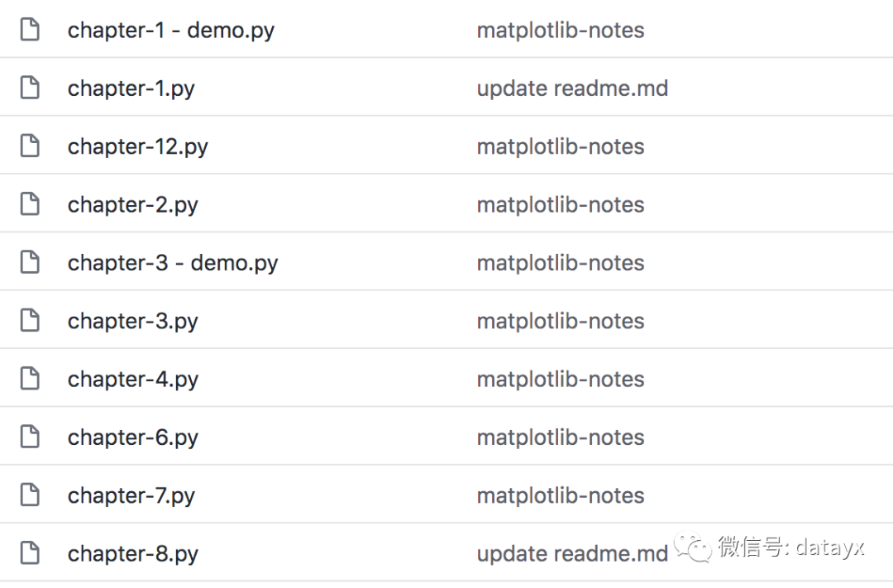The width and height of the screenshot is (893, 588).
Task: View chapter-2.py file
Action: (x=132, y=205)
